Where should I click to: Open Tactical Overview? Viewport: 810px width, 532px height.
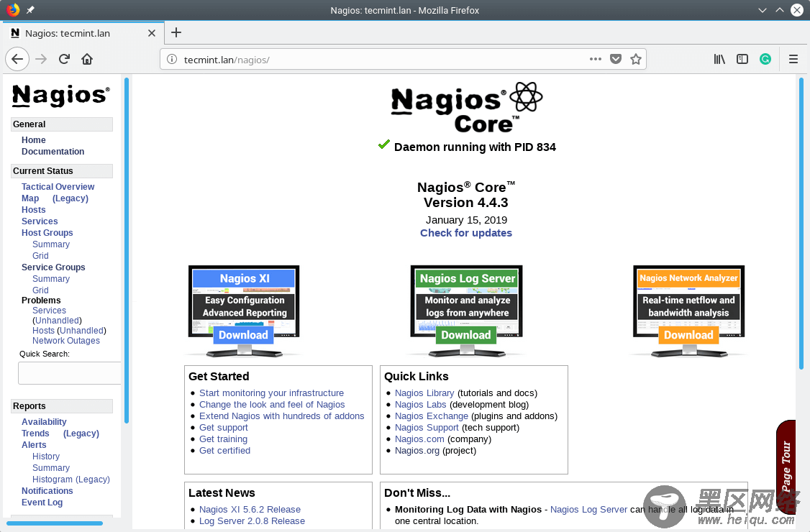pos(58,186)
